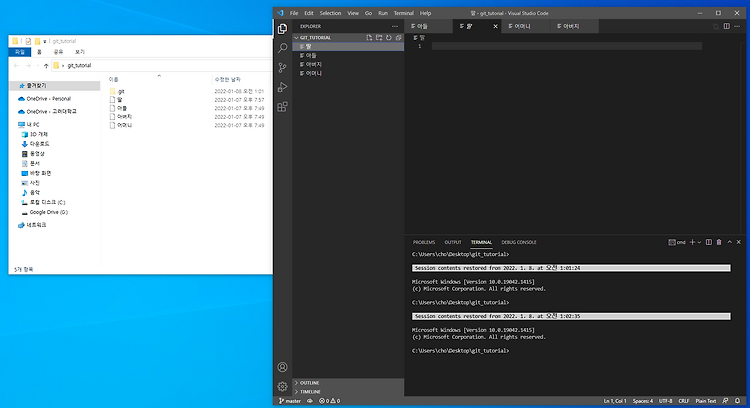Screen dimensions: 750x408
Task: Switch to the OUTPUT panel tab
Action: pos(452,243)
